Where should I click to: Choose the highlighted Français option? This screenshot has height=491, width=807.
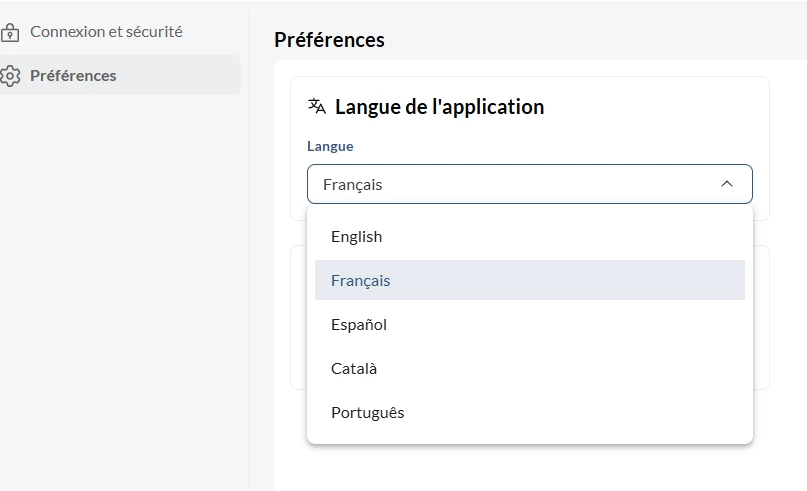[361, 281]
